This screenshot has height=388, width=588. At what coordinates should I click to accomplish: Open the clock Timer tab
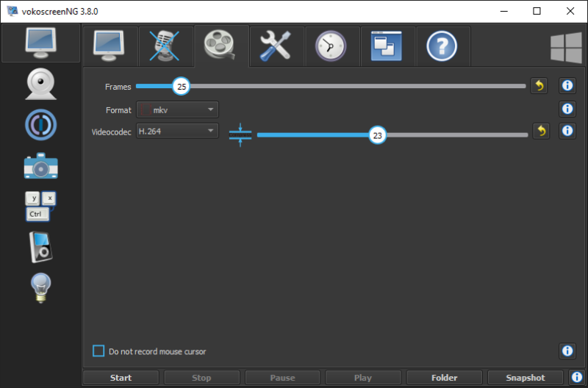point(331,46)
